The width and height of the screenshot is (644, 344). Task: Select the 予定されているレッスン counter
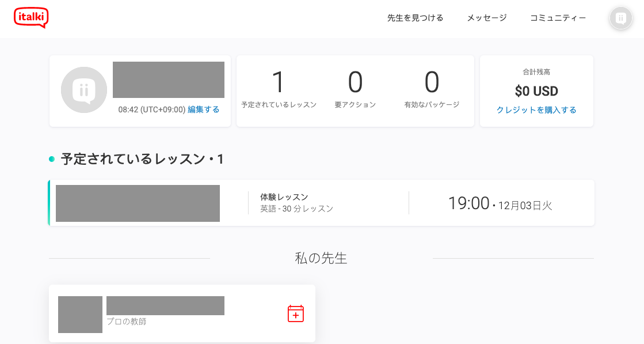pyautogui.click(x=279, y=90)
